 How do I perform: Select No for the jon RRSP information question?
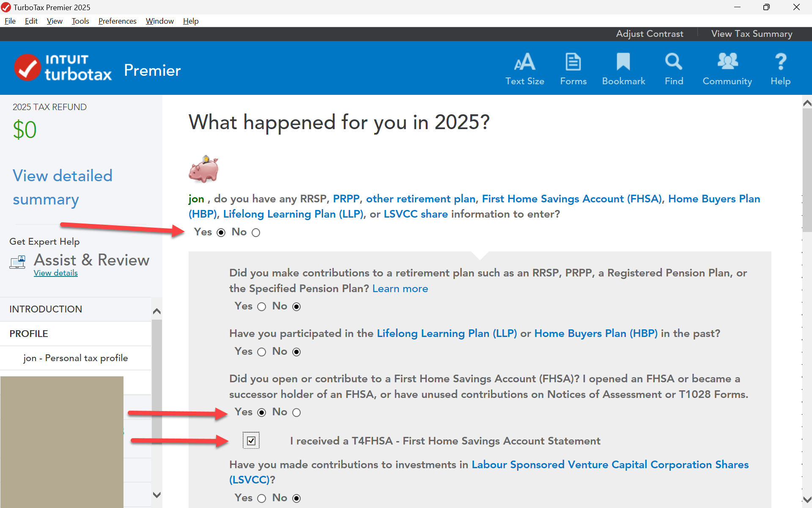pos(256,233)
